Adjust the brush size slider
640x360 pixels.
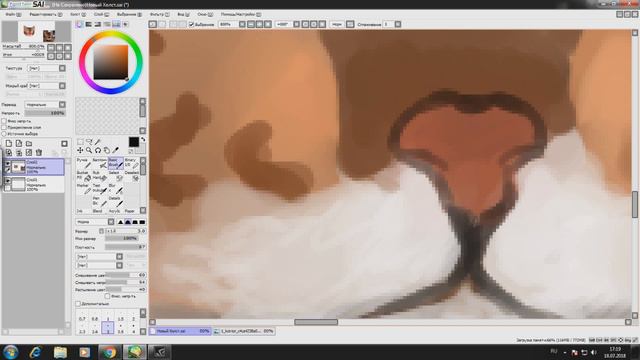(x=125, y=231)
